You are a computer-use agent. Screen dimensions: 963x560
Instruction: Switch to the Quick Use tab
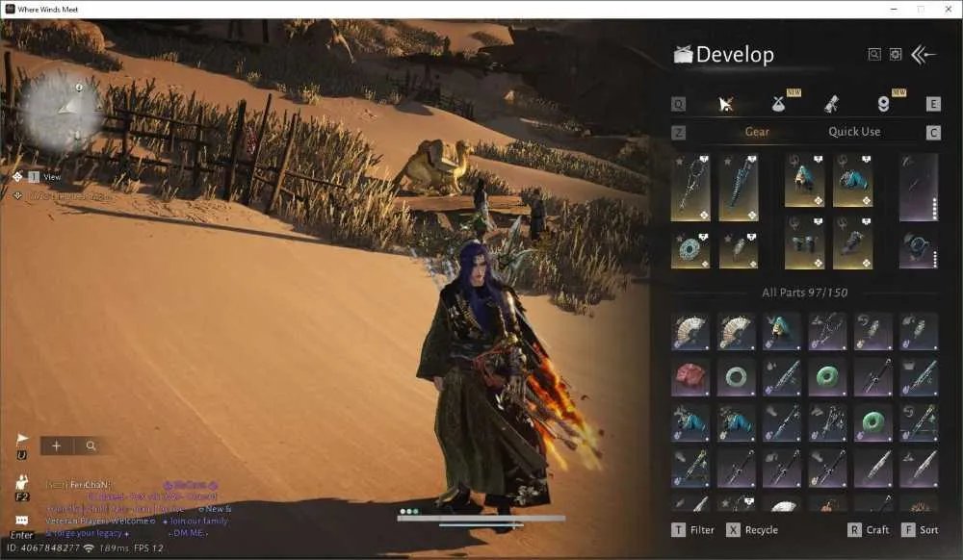click(x=854, y=132)
